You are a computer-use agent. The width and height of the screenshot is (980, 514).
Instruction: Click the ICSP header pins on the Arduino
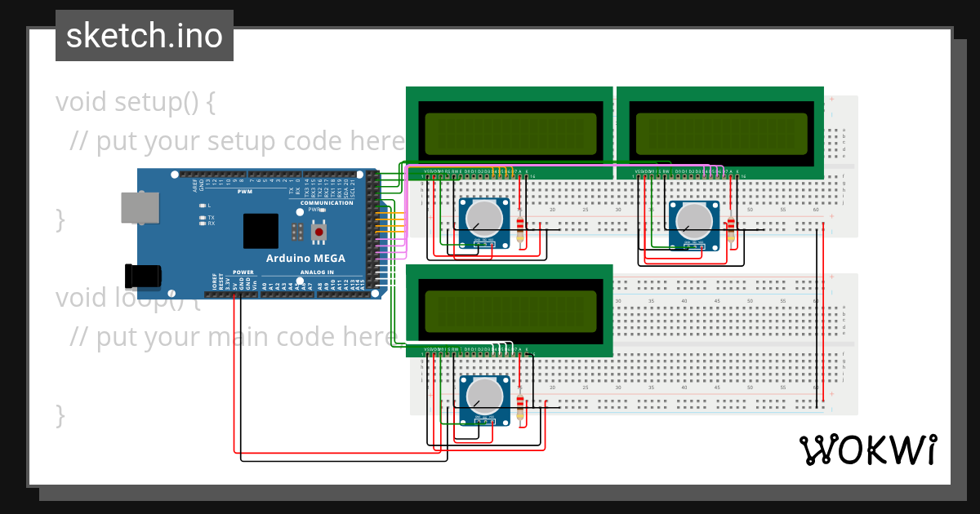[x=297, y=233]
